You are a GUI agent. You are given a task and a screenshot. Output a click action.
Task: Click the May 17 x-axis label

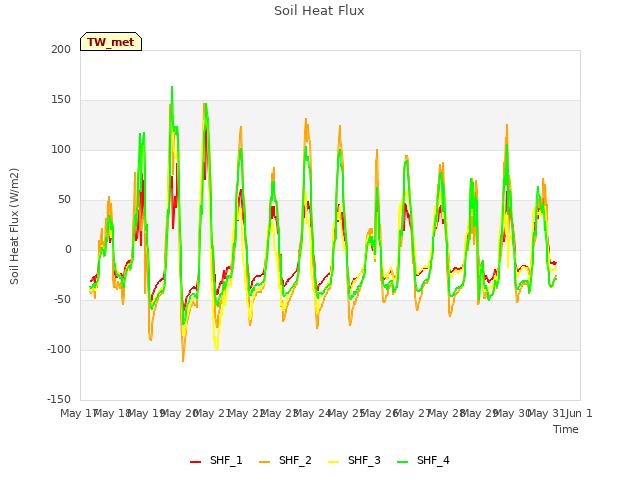[78, 413]
